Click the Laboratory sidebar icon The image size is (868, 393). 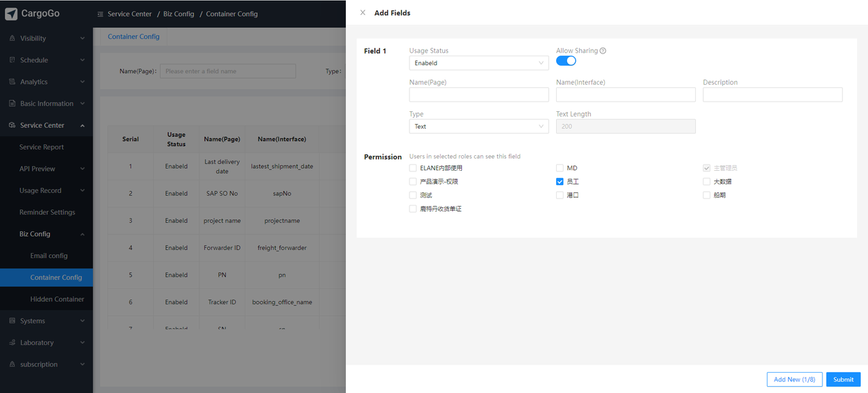(x=12, y=343)
